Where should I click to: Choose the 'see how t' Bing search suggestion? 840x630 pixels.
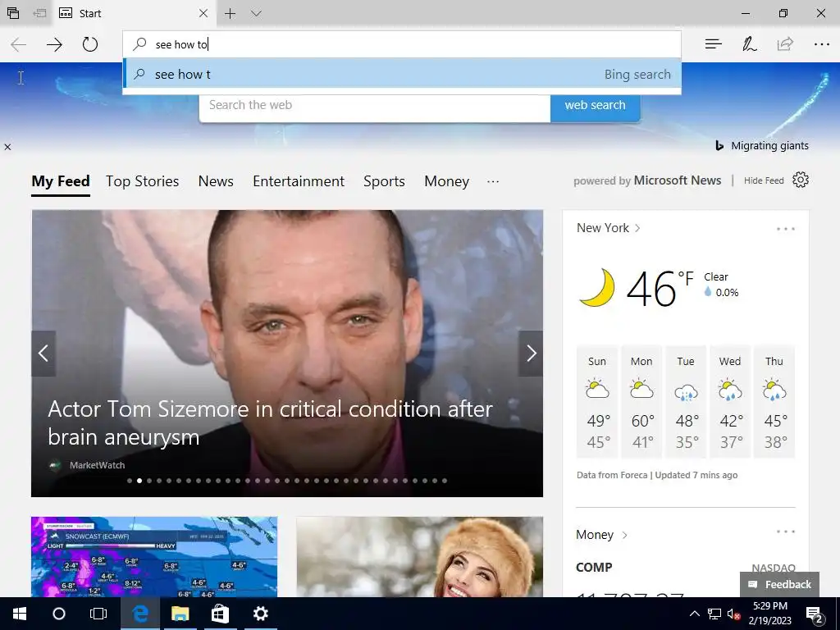pos(402,74)
